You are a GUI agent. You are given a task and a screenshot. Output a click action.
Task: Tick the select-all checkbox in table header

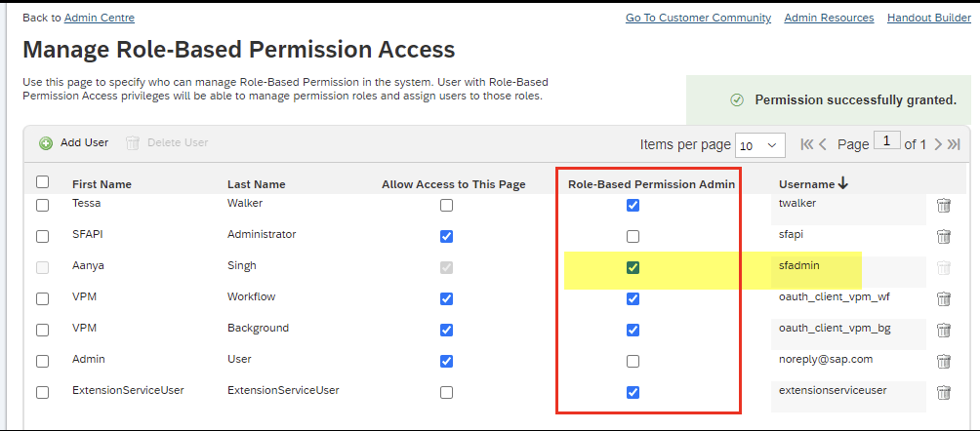pos(42,182)
